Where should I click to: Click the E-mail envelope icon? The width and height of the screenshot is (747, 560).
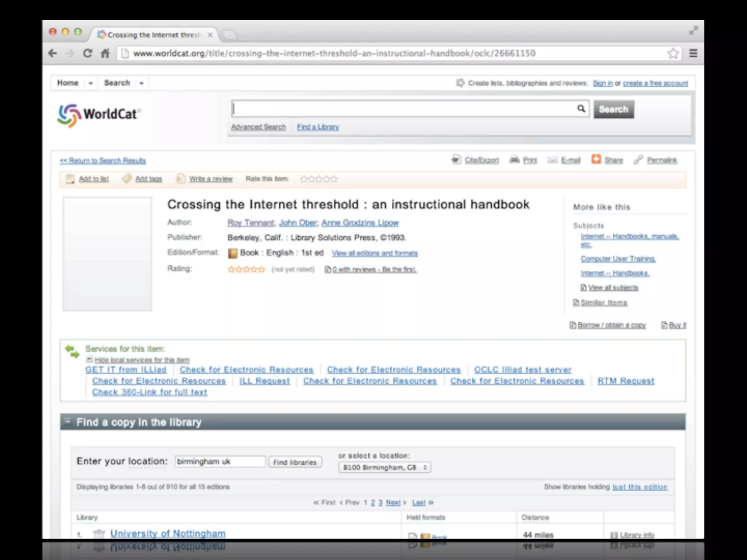pos(553,160)
